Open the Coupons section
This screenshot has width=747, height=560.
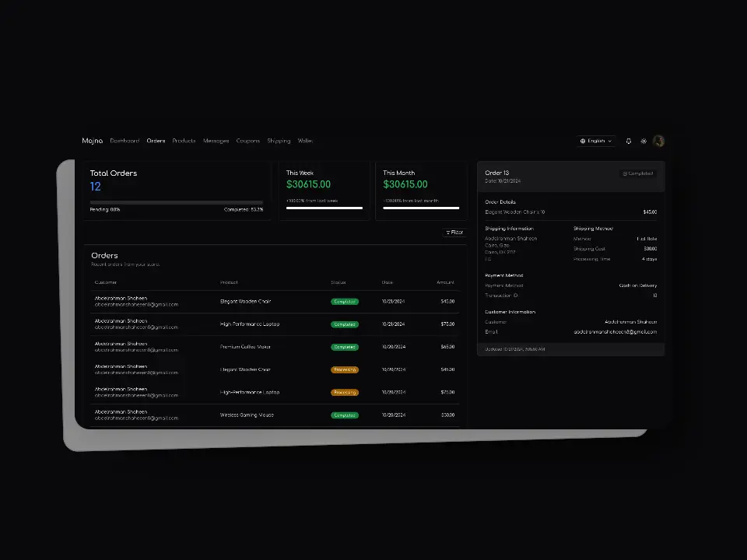tap(247, 141)
